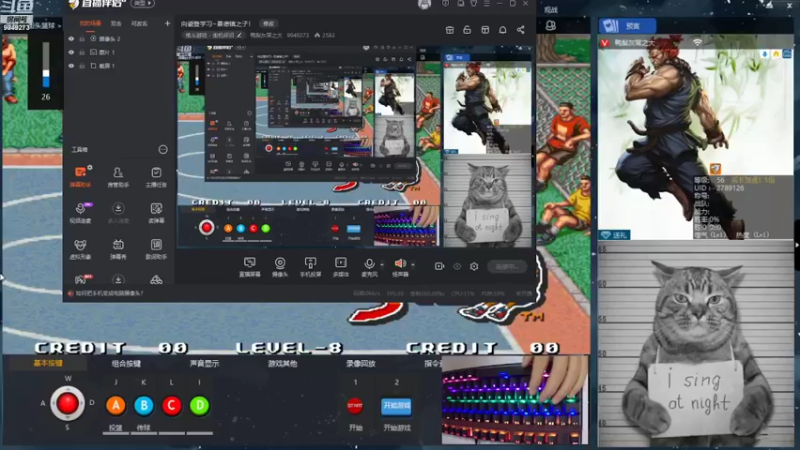This screenshot has height=450, width=800.
Task: Open the 读弹幕 tool icon
Action: pos(156,212)
